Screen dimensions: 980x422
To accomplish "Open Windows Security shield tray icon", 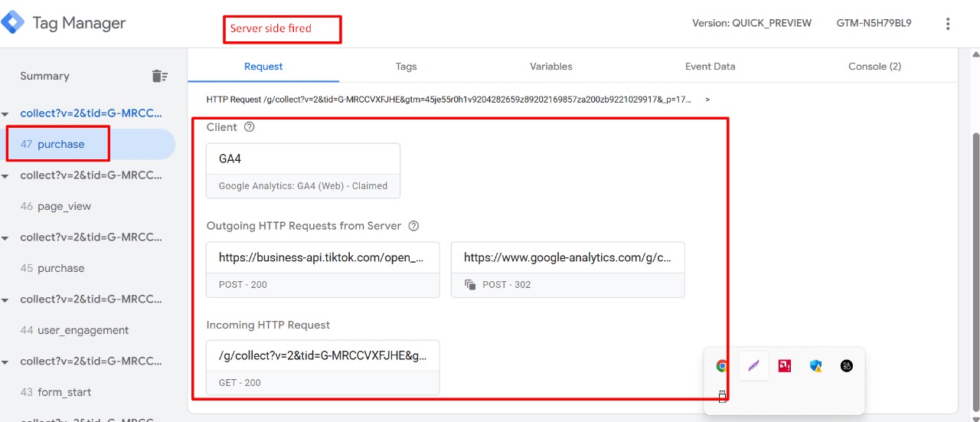I will (815, 366).
